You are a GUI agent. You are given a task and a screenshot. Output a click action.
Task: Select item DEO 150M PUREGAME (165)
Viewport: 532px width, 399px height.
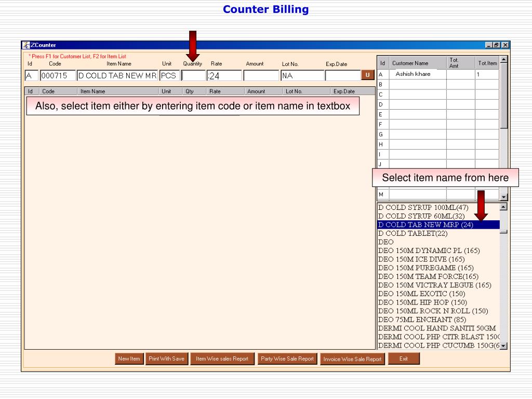coord(438,268)
